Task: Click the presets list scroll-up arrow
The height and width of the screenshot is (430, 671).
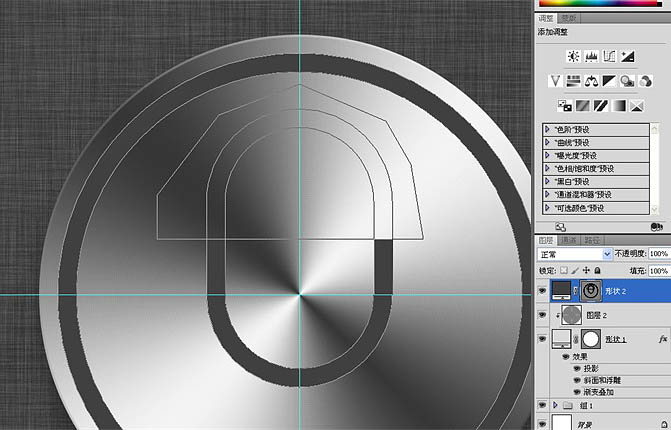Action: 654,128
